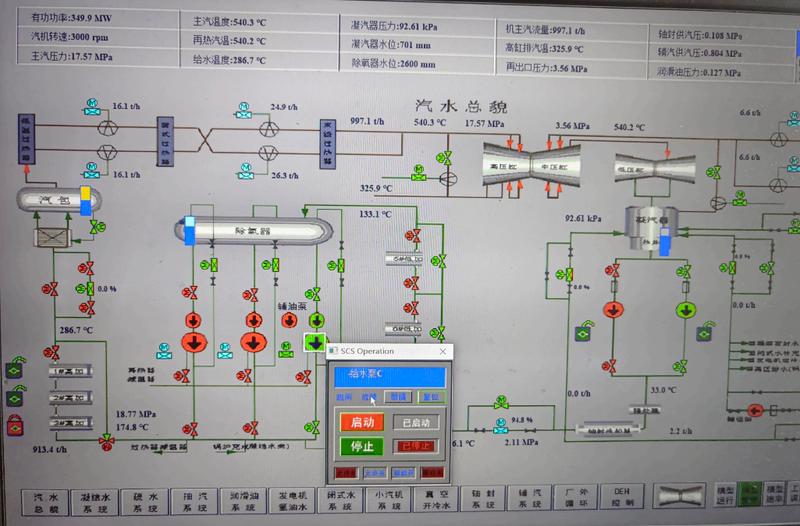Click the 18.77 MPa pressure value

click(x=136, y=414)
